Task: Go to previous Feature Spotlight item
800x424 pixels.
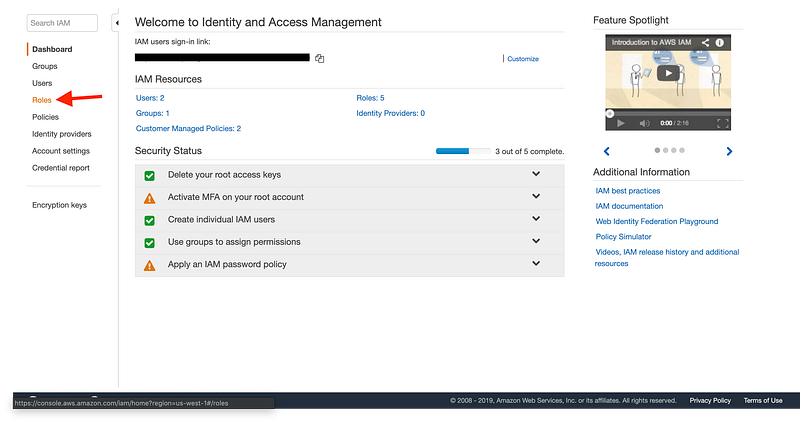Action: tap(607, 151)
